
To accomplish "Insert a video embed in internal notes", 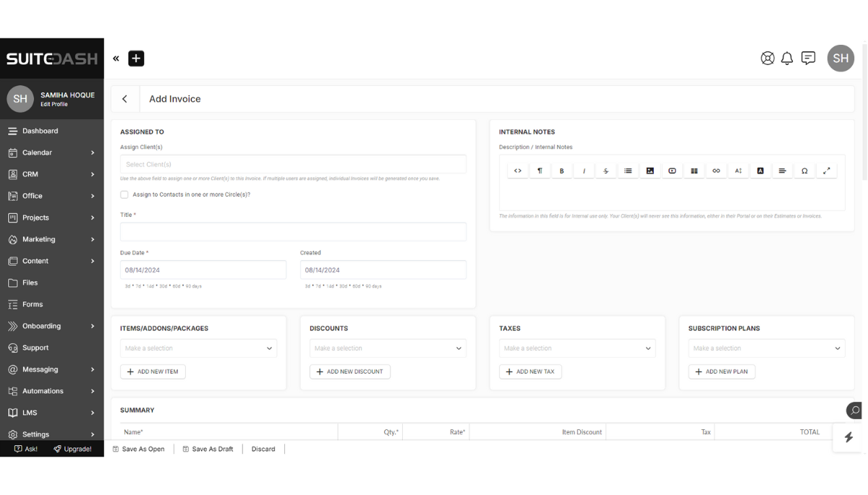I will (671, 170).
